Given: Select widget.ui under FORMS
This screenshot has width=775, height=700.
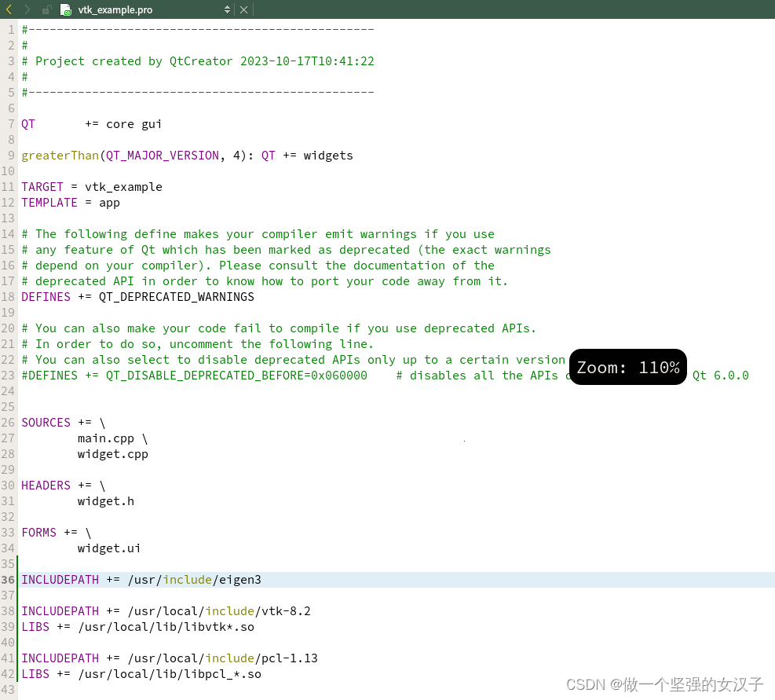Looking at the screenshot, I should tap(108, 548).
